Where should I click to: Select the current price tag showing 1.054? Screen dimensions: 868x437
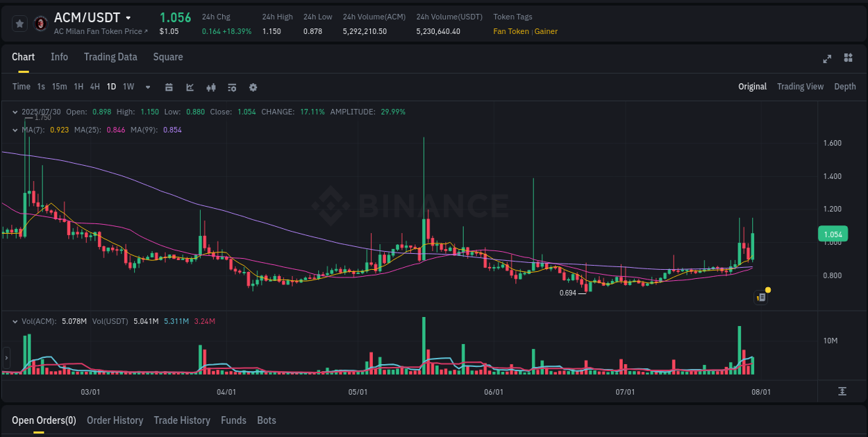pos(833,234)
